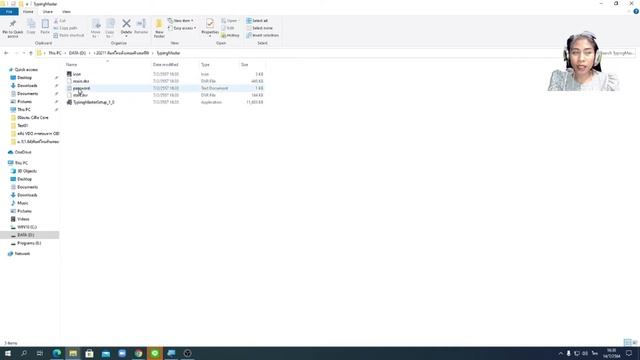
Task: Switch to the Home ribbon tab
Action: [x=28, y=12]
